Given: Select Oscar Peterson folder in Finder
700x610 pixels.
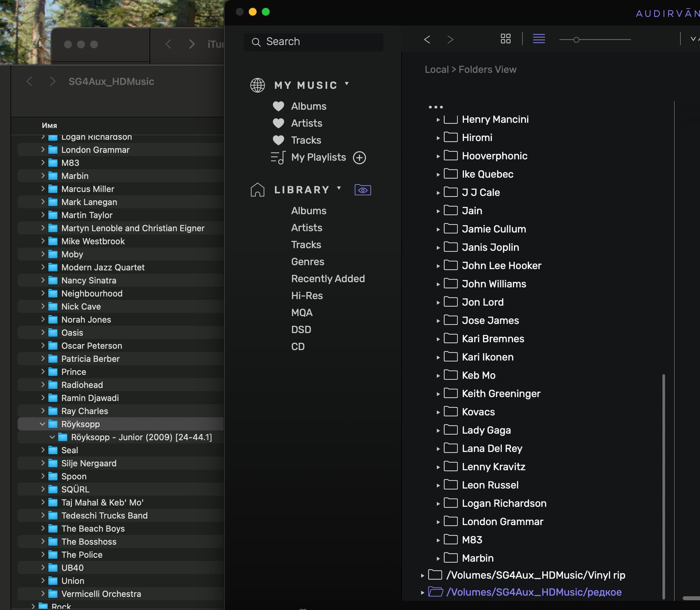Looking at the screenshot, I should tap(92, 346).
